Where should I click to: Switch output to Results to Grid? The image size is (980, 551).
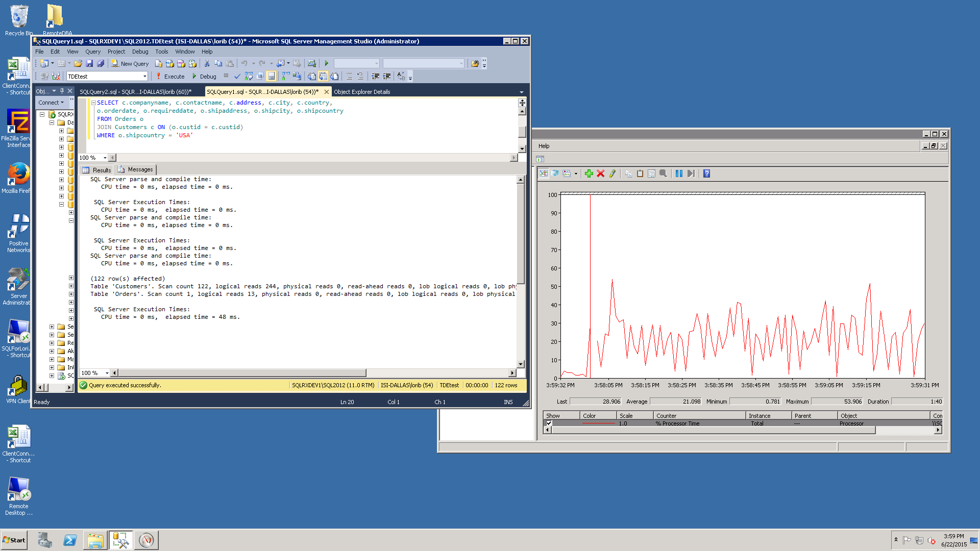click(323, 77)
